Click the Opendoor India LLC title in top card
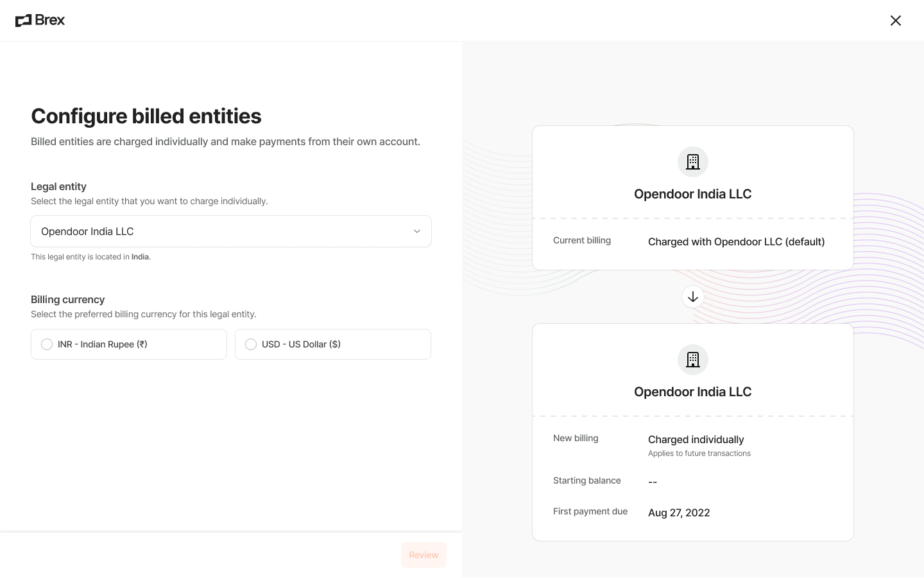 693,194
